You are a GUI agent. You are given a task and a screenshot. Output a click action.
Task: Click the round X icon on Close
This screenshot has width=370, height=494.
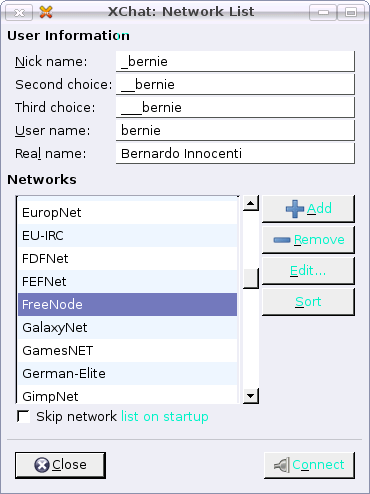pos(42,465)
